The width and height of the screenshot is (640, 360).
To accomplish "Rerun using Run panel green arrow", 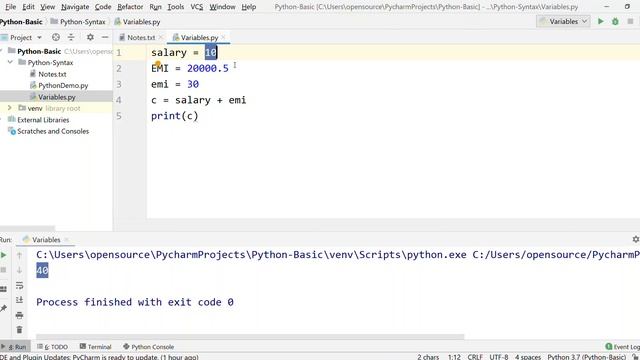I will coord(4,255).
